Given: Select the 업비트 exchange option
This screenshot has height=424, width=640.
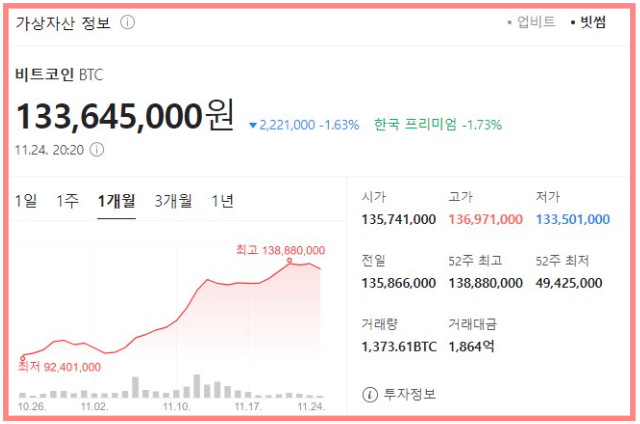Looking at the screenshot, I should pyautogui.click(x=531, y=22).
